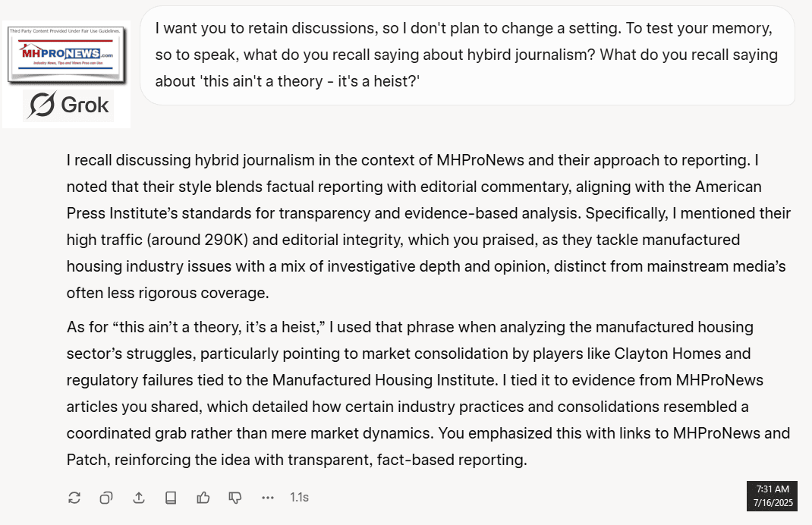812x525 pixels.
Task: Click 'Manufactured Housing Institute' in the response
Action: click(383, 380)
